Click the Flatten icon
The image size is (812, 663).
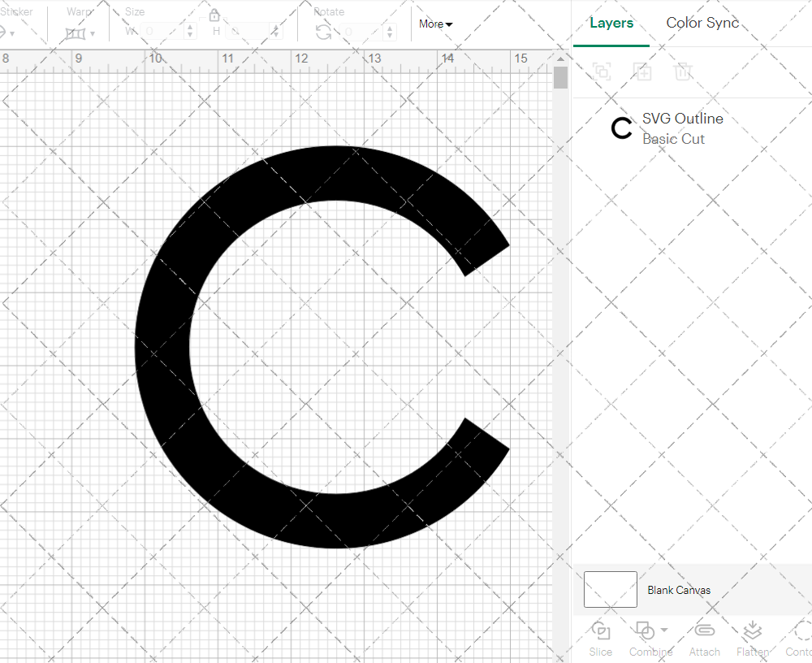[752, 631]
